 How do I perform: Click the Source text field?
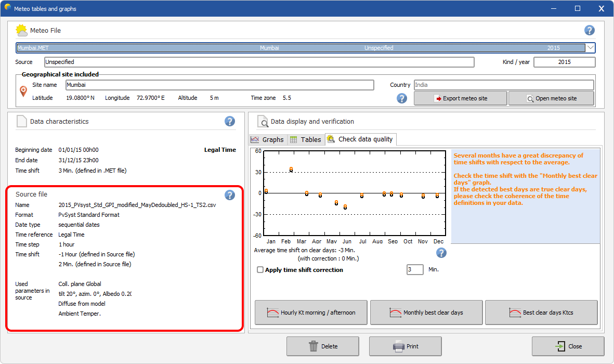(x=259, y=62)
